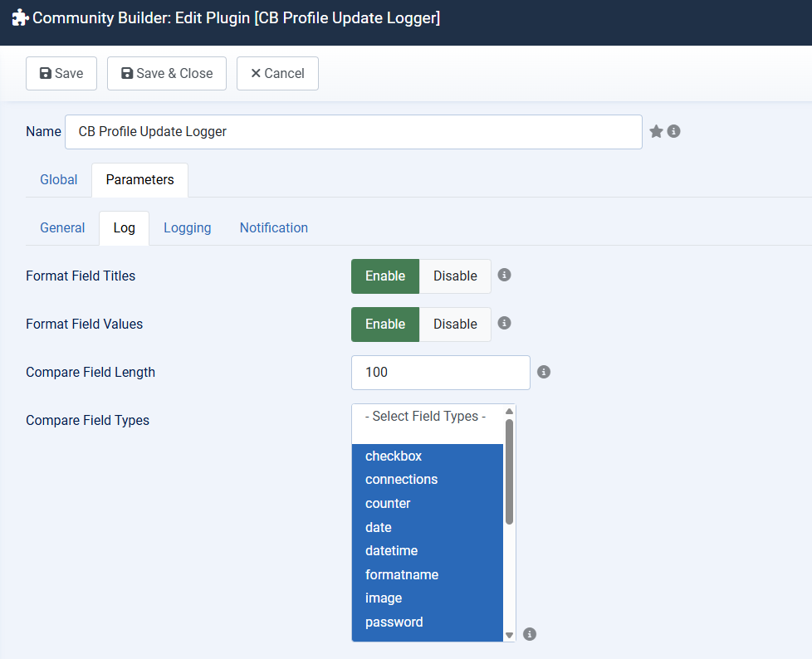Click field types list scroll-up arrow
The width and height of the screenshot is (812, 659).
click(509, 411)
